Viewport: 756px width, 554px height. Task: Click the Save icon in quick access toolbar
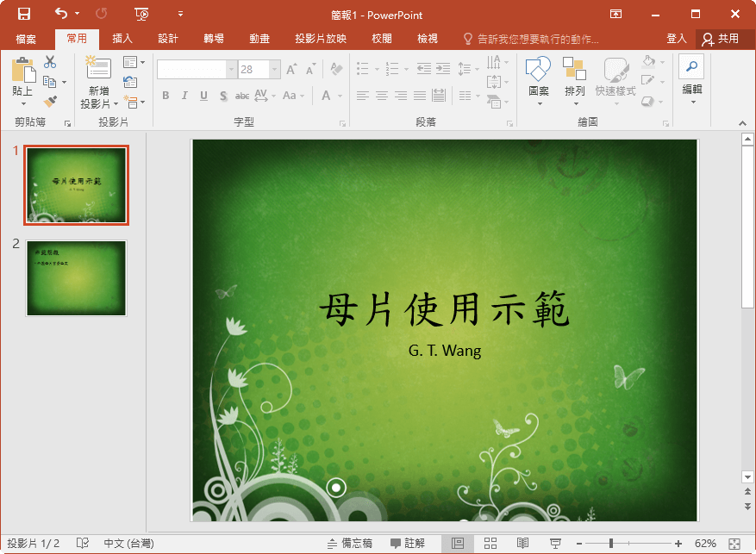pos(24,14)
